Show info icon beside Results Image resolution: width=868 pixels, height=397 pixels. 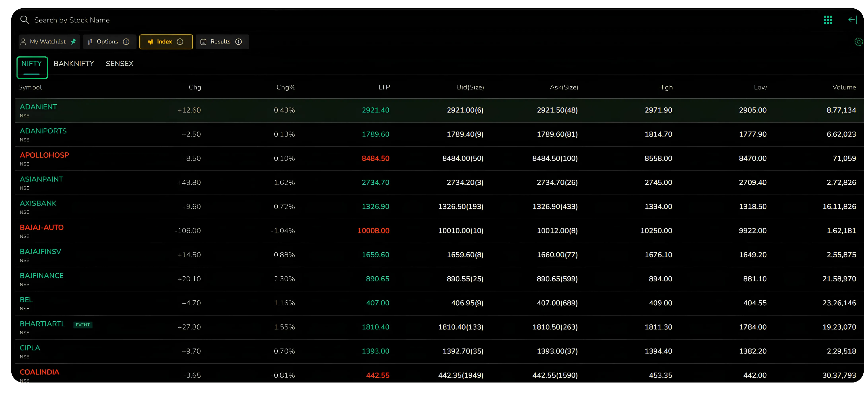click(238, 41)
